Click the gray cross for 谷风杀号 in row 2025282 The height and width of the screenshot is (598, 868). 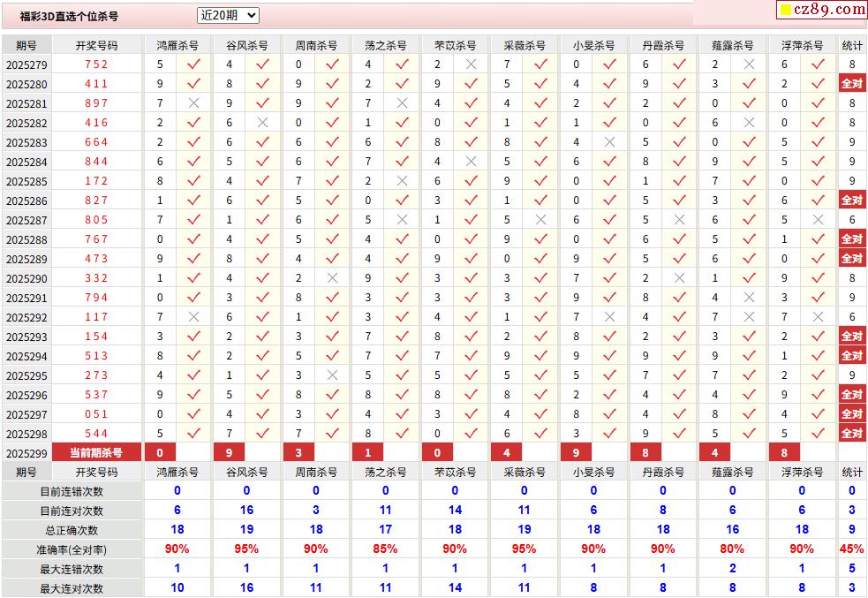262,123
